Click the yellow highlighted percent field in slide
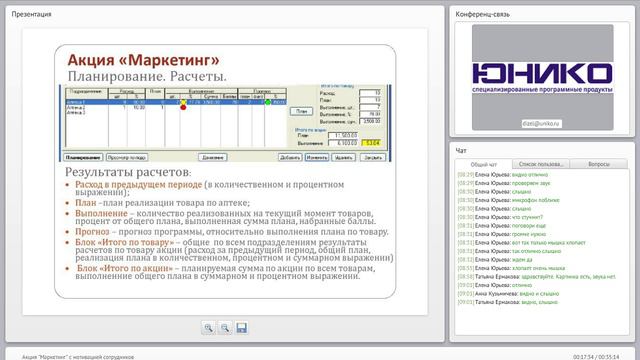The image size is (640, 360). click(371, 143)
